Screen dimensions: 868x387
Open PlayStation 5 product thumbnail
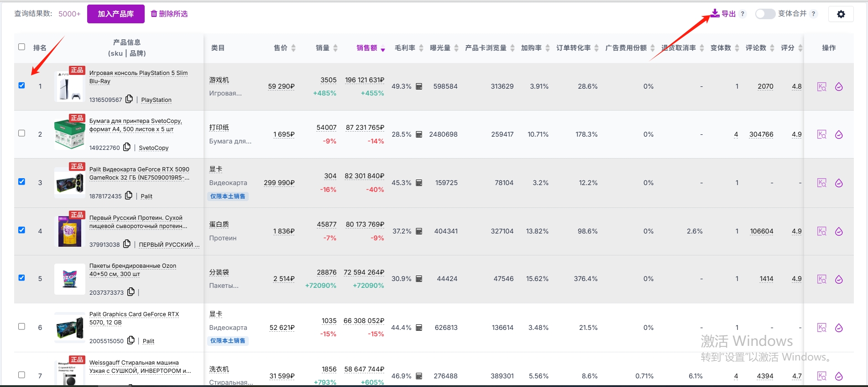[x=70, y=86]
